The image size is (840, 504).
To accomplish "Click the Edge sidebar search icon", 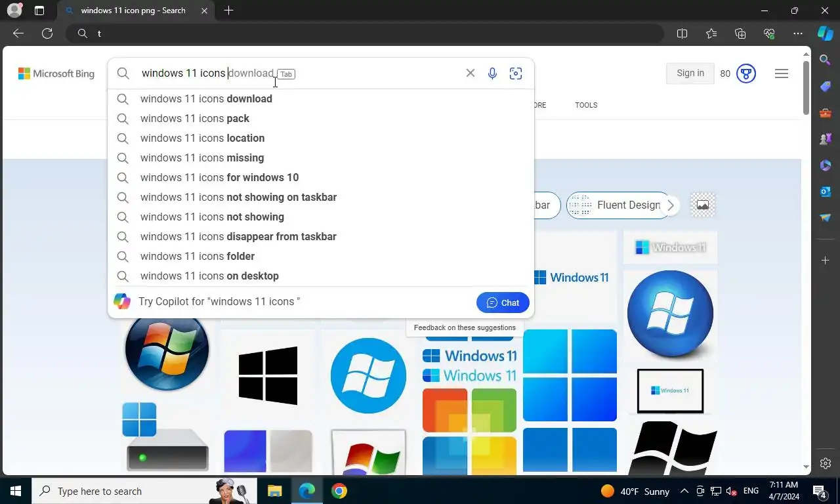I will tap(826, 60).
